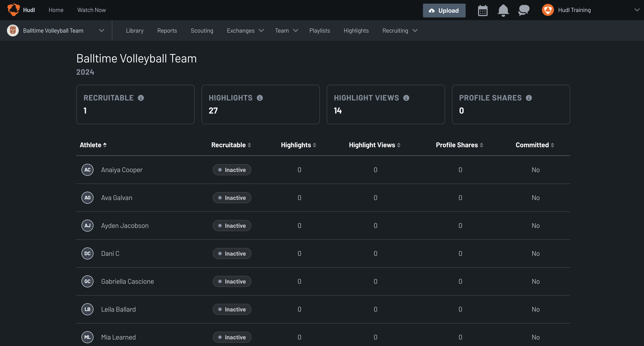Open the messages chat icon
This screenshot has height=346, width=644.
524,10
